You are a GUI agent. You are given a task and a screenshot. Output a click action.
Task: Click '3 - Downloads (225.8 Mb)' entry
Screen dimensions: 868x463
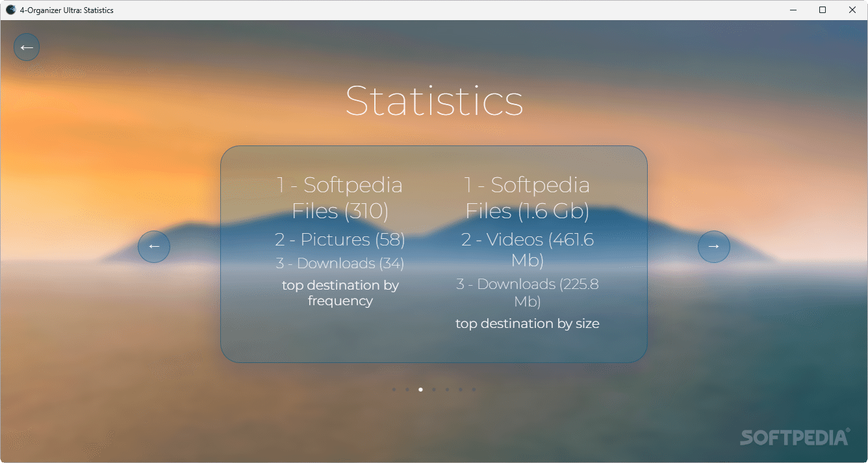click(527, 293)
